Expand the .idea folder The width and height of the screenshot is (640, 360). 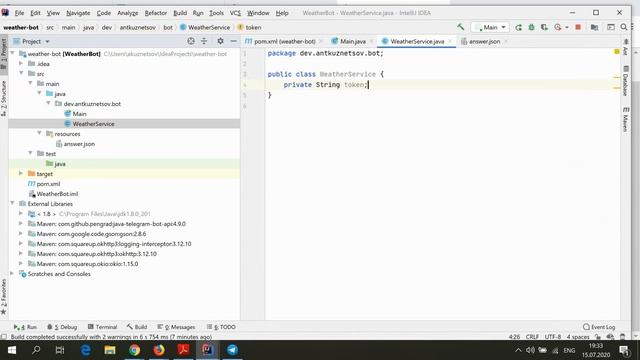[x=21, y=63]
